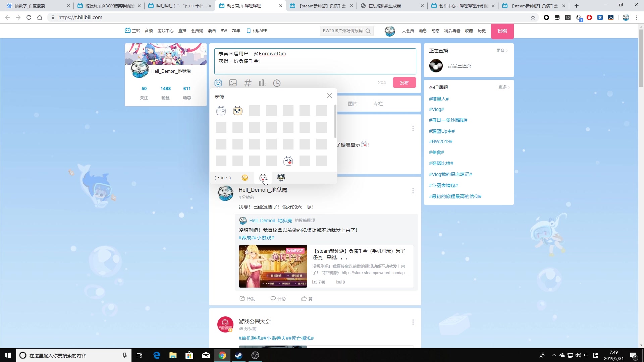Click 更多 next to 正在直播

pos(502,51)
